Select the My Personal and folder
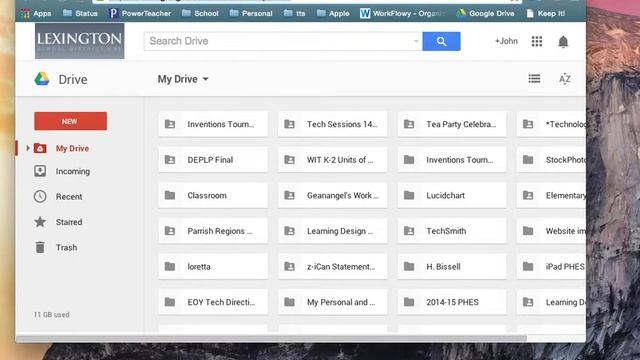The width and height of the screenshot is (640, 360). [333, 302]
